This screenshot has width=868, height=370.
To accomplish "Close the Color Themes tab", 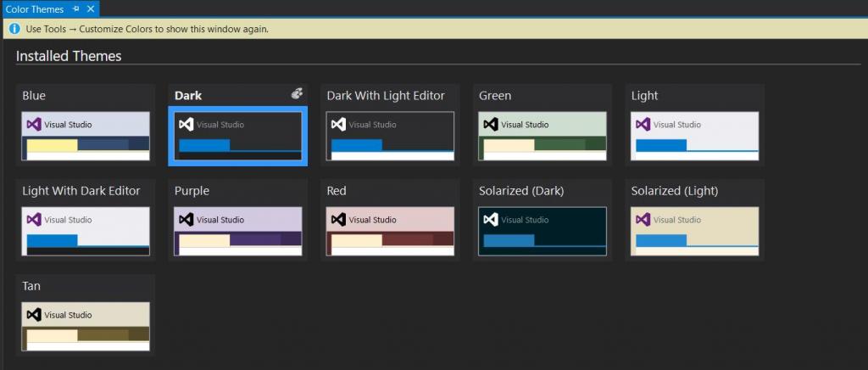I will (x=91, y=8).
